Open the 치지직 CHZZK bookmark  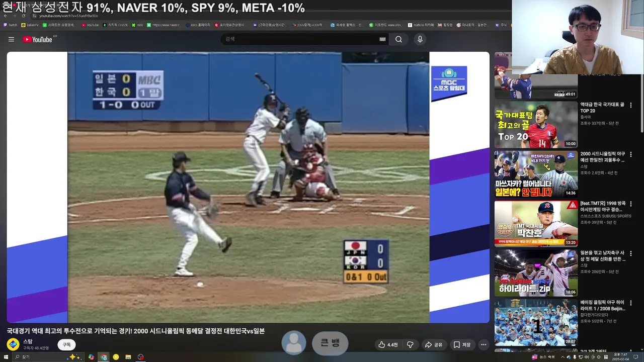point(115,25)
